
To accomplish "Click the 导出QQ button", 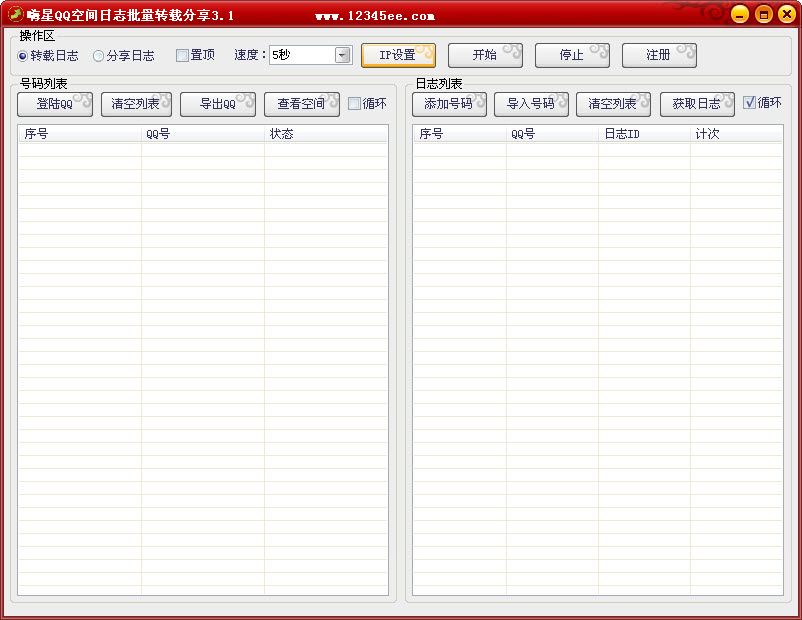I will click(x=218, y=104).
